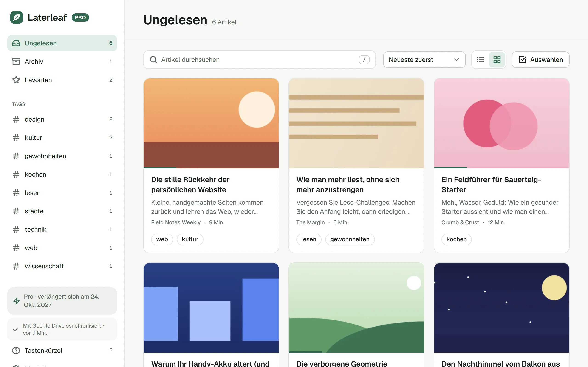Click the search magnifier icon

coord(153,60)
